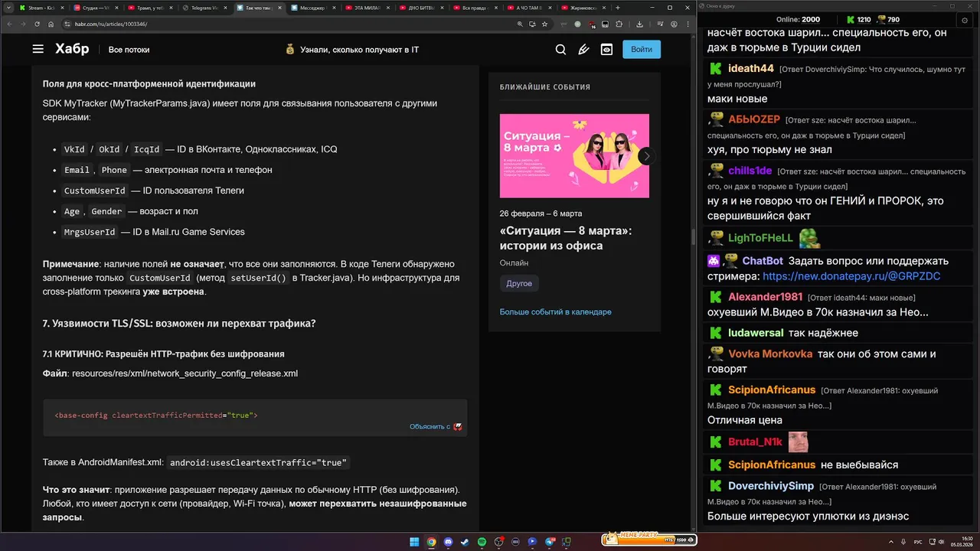Open Chrome downloads icon
The image size is (980, 551).
pos(639,24)
